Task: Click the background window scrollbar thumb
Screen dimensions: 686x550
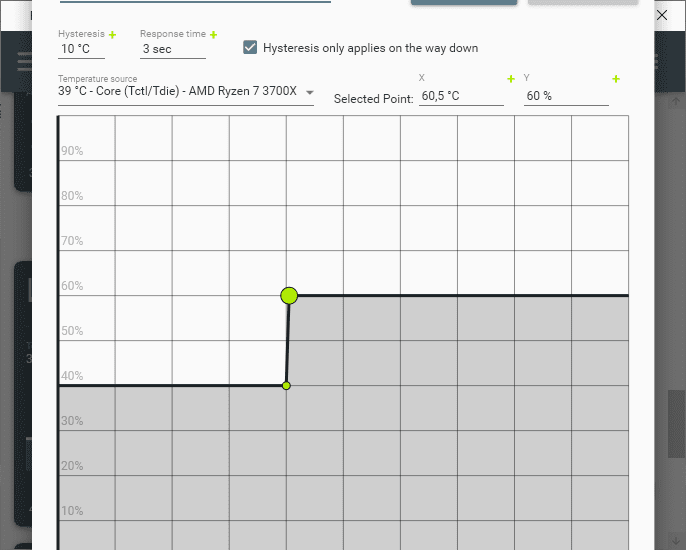Action: (x=676, y=424)
